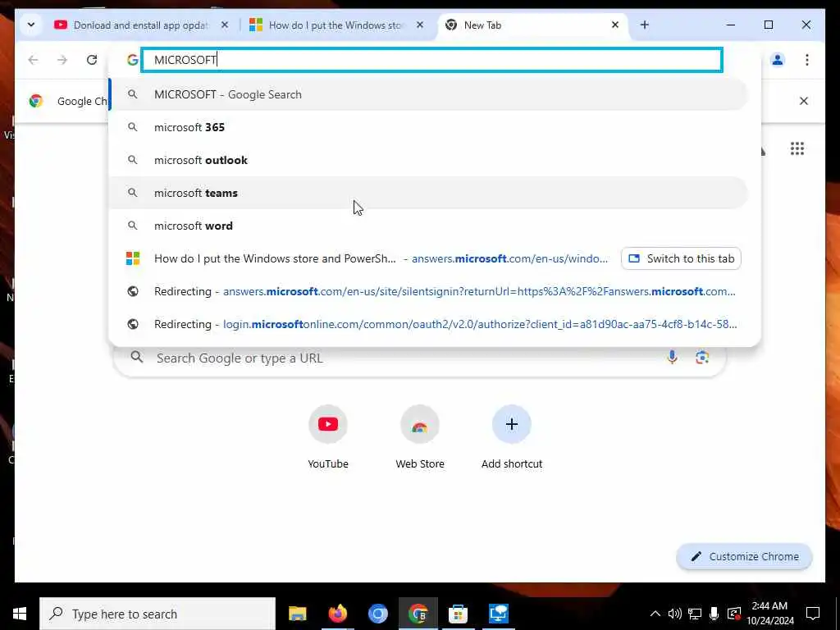Show hidden system tray icons
Screen dimensions: 840x630
pos(655,614)
